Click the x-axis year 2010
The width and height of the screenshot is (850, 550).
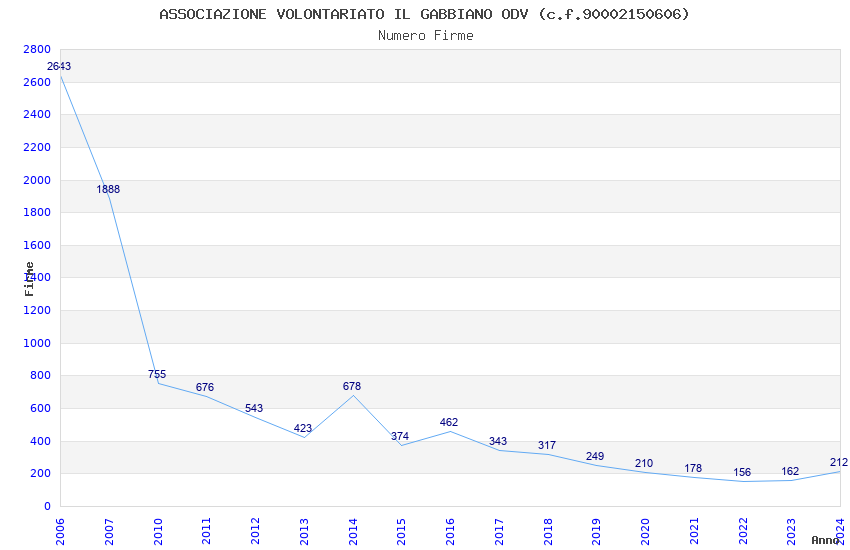click(x=158, y=531)
